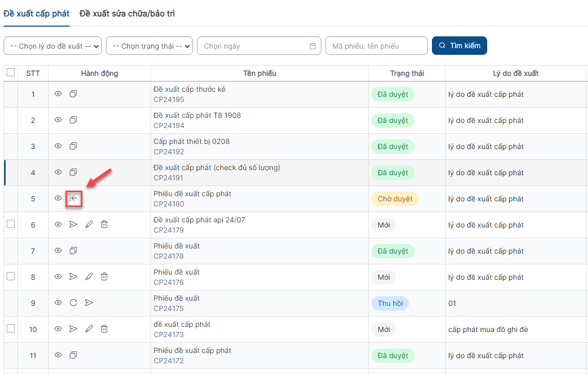Click 'Đã duyệt' badge on CP24195 row
The image size is (588, 374).
coord(393,94)
